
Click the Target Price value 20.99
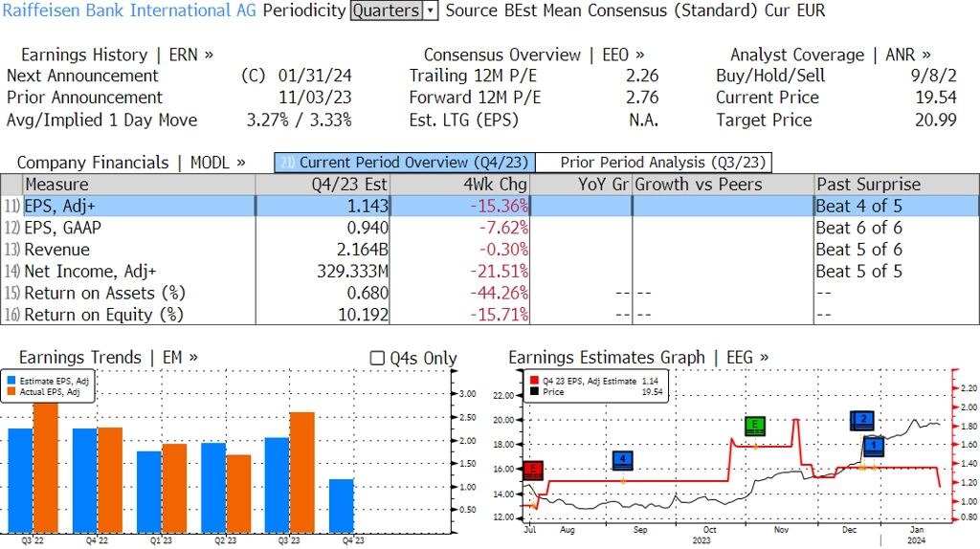[936, 120]
